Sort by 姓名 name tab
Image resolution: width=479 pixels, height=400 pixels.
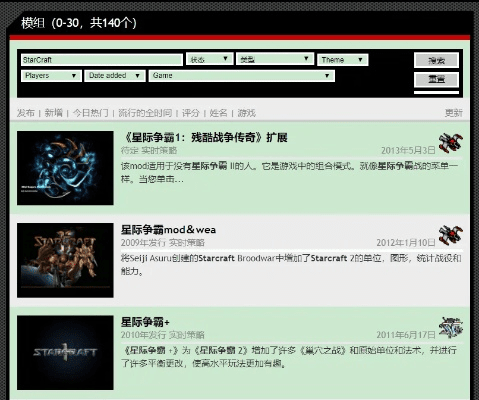coord(218,113)
